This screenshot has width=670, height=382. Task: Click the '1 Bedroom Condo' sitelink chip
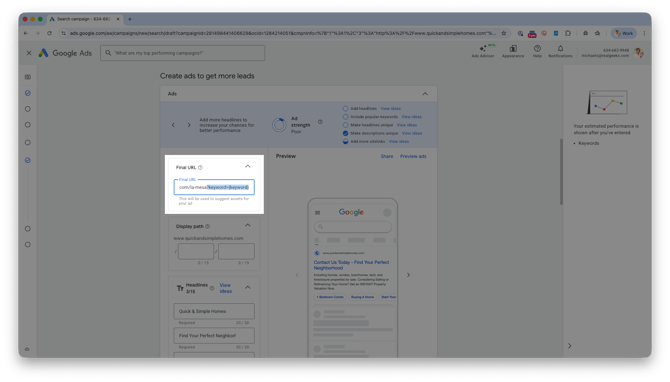[x=330, y=297]
